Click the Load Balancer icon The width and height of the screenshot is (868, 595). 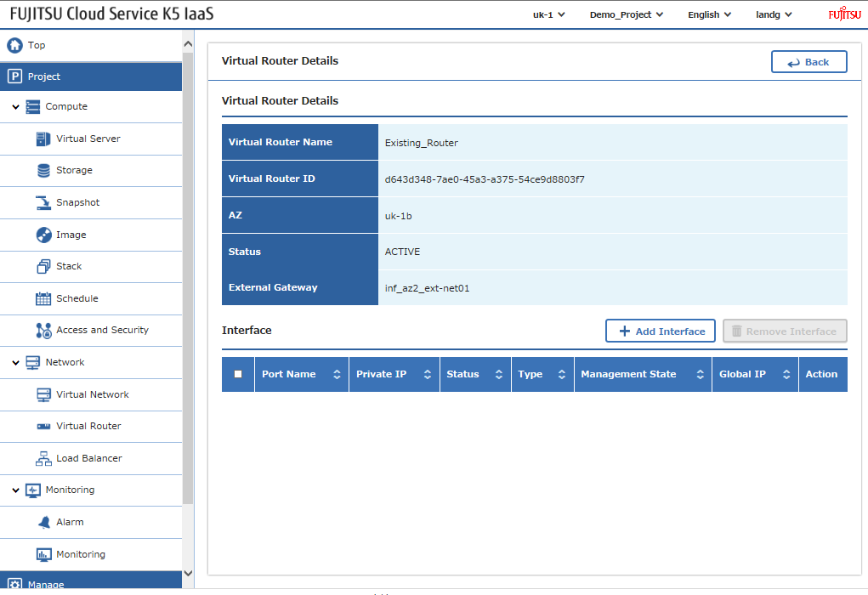[43, 458]
